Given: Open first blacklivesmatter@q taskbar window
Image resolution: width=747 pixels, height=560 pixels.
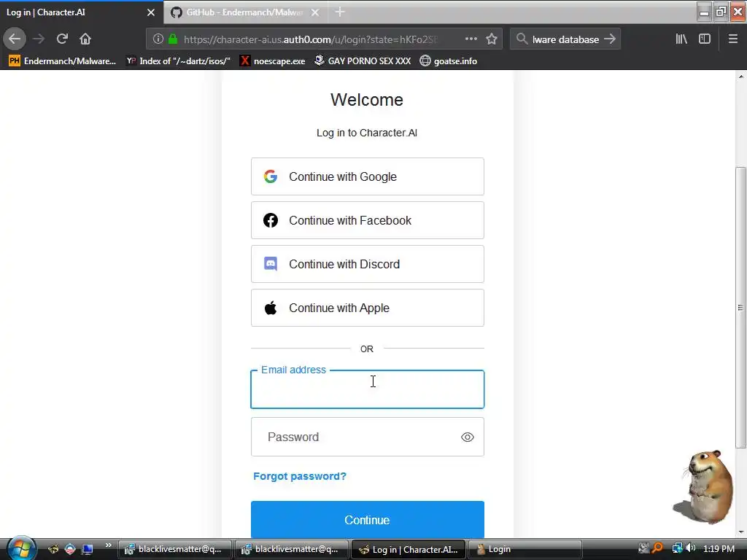Looking at the screenshot, I should click(x=175, y=549).
